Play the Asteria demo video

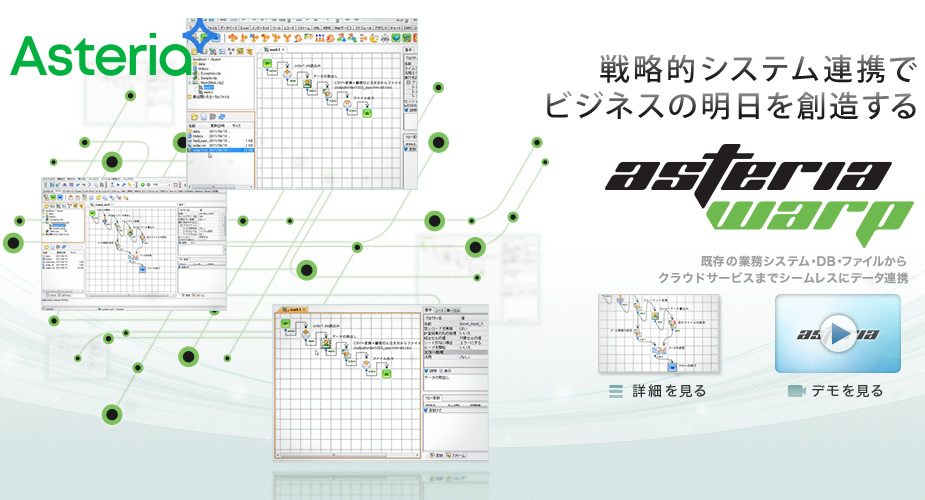(x=837, y=333)
